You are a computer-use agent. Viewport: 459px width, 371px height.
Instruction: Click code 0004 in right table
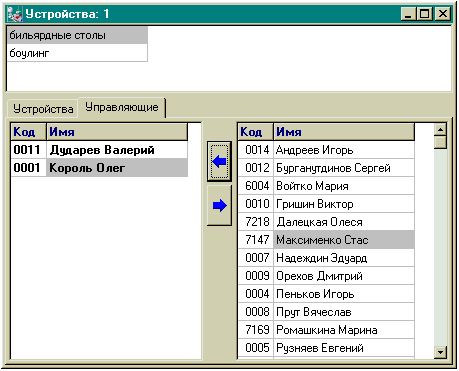[x=256, y=294]
